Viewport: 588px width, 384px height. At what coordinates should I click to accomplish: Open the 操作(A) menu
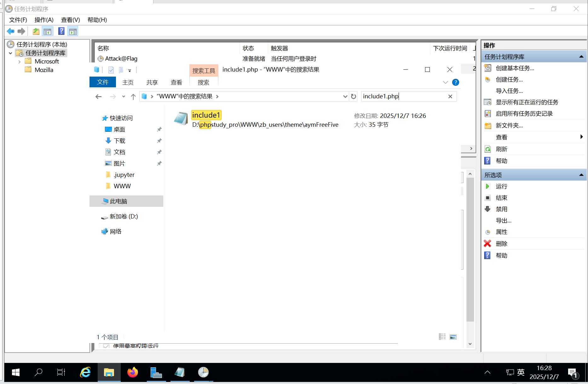44,20
